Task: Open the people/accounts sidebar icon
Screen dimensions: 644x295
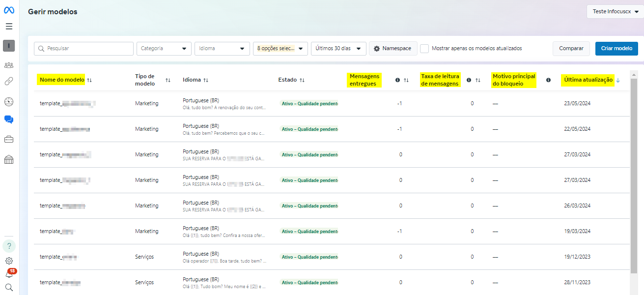Action: [9, 65]
